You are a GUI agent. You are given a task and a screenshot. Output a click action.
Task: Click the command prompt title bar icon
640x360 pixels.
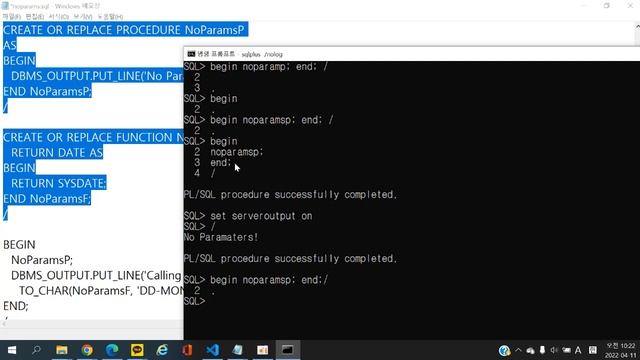[191, 54]
